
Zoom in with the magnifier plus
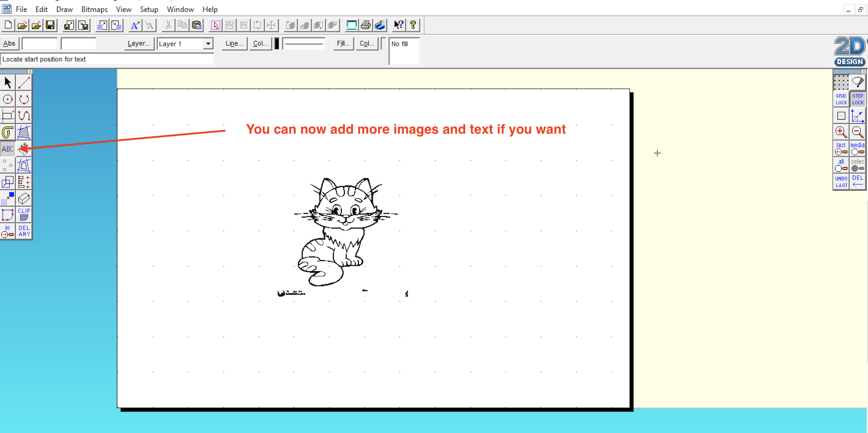[840, 132]
